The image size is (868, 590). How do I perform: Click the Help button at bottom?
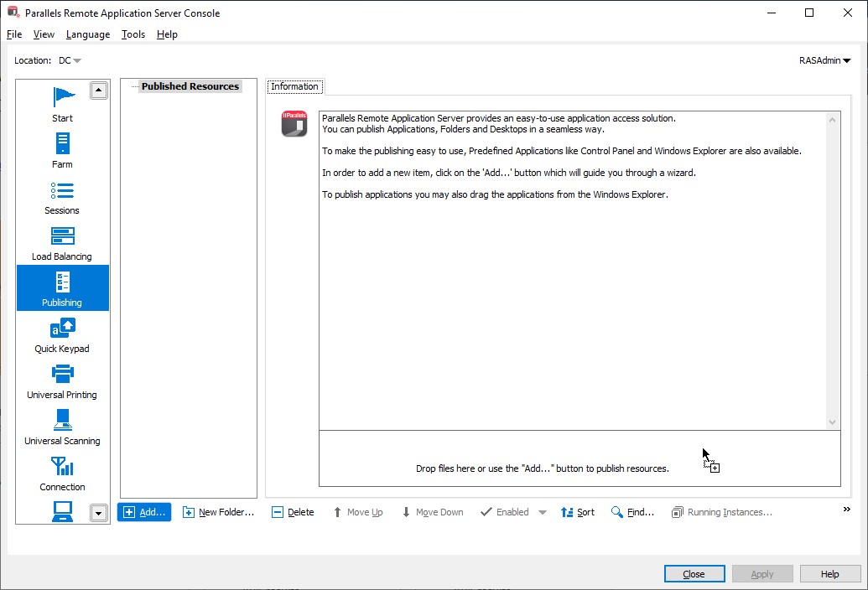pyautogui.click(x=829, y=574)
